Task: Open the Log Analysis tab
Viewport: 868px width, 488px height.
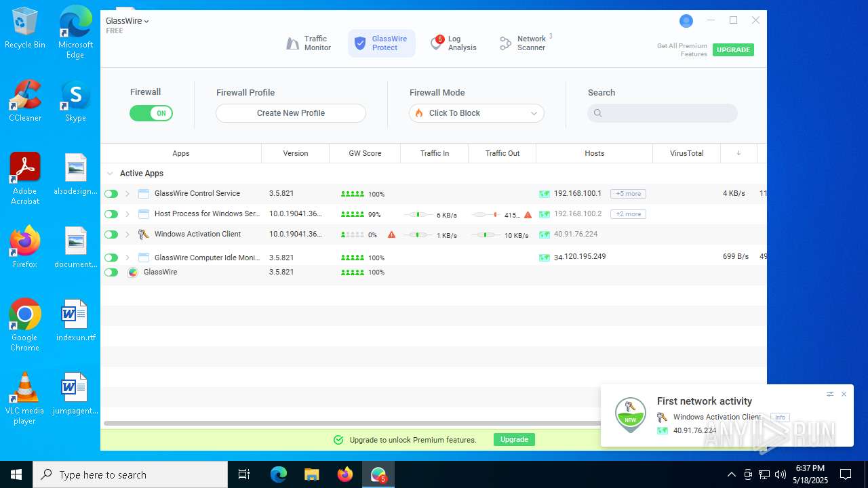Action: 454,43
